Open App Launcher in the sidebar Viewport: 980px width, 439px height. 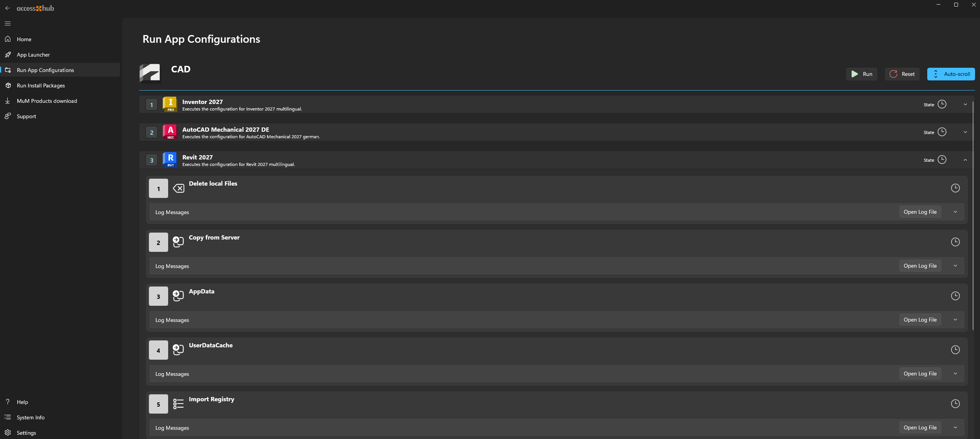click(x=60, y=55)
